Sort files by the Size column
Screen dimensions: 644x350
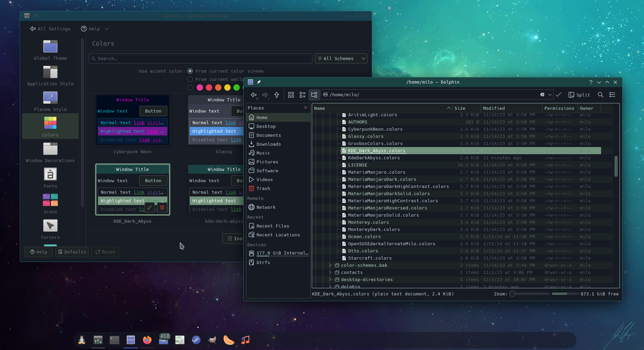[x=466, y=108]
